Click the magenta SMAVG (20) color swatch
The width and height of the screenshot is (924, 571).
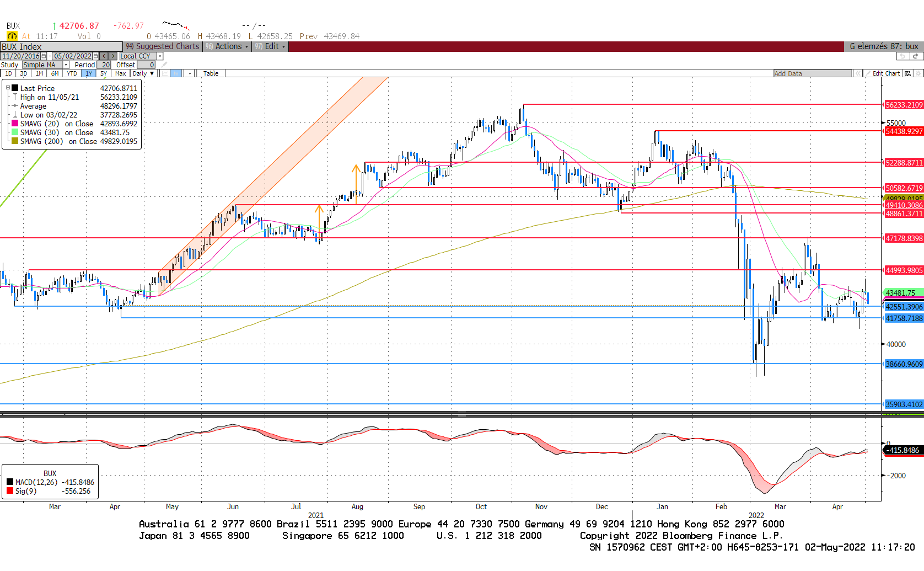(x=15, y=124)
